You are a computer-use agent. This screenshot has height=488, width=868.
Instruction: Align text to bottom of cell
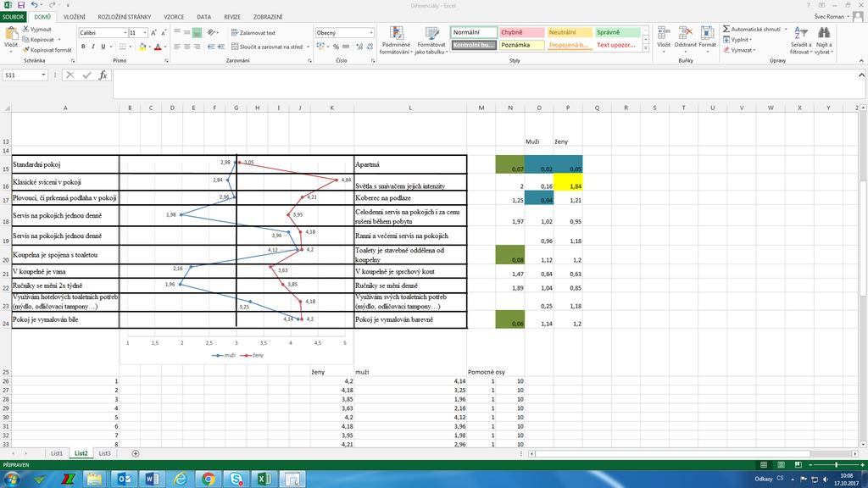click(x=197, y=33)
